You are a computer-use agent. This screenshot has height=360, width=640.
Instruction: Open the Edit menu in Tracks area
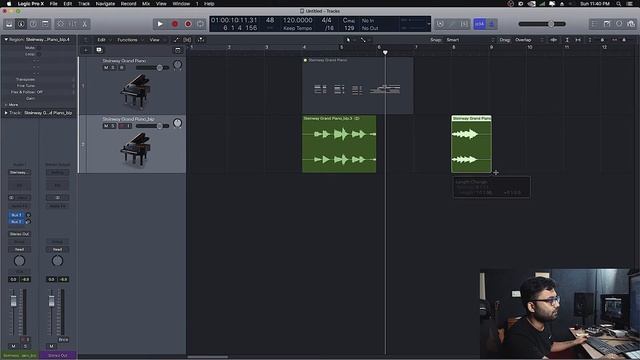pyautogui.click(x=103, y=40)
